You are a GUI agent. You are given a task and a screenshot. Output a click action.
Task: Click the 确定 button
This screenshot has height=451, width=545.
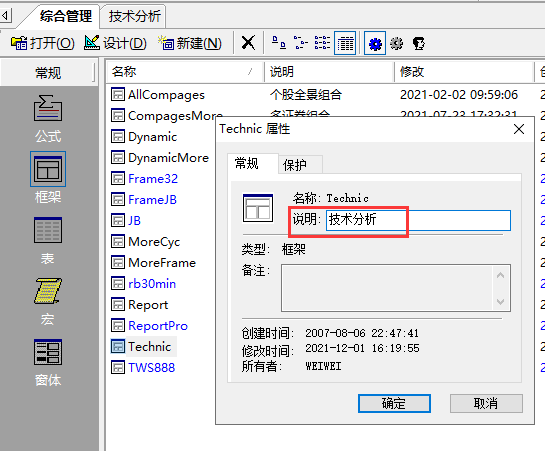click(x=394, y=403)
